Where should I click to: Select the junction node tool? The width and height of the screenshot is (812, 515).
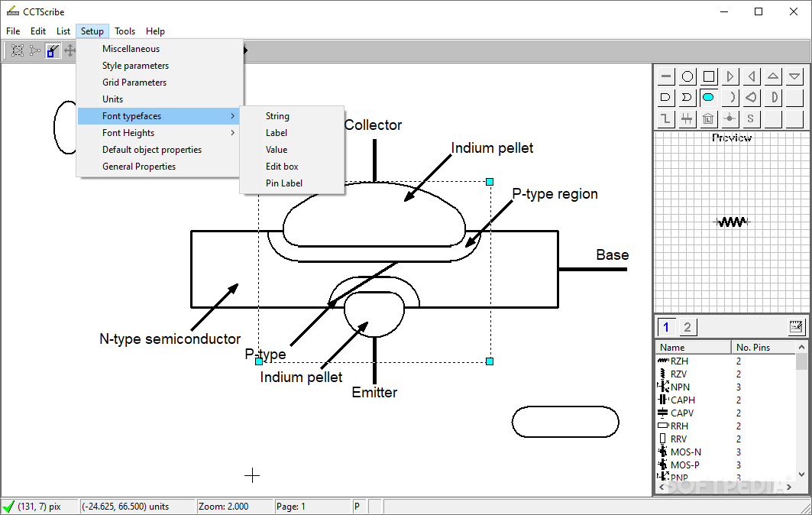(730, 118)
